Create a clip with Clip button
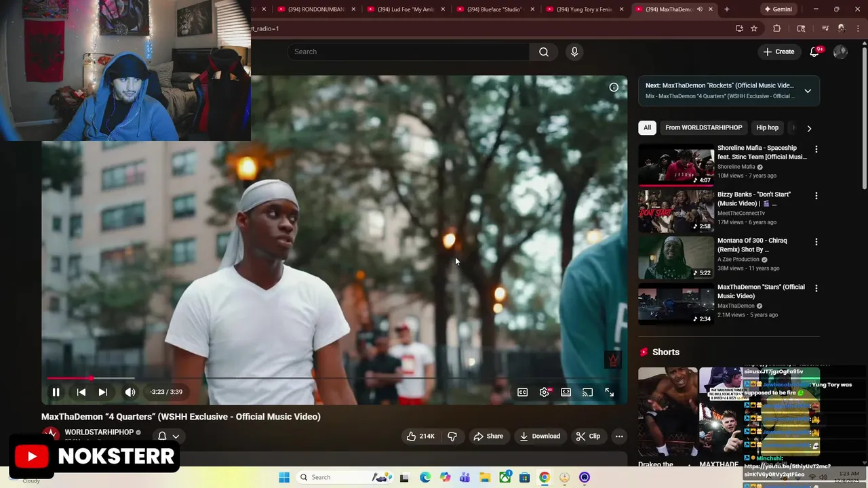The image size is (868, 488). tap(588, 436)
